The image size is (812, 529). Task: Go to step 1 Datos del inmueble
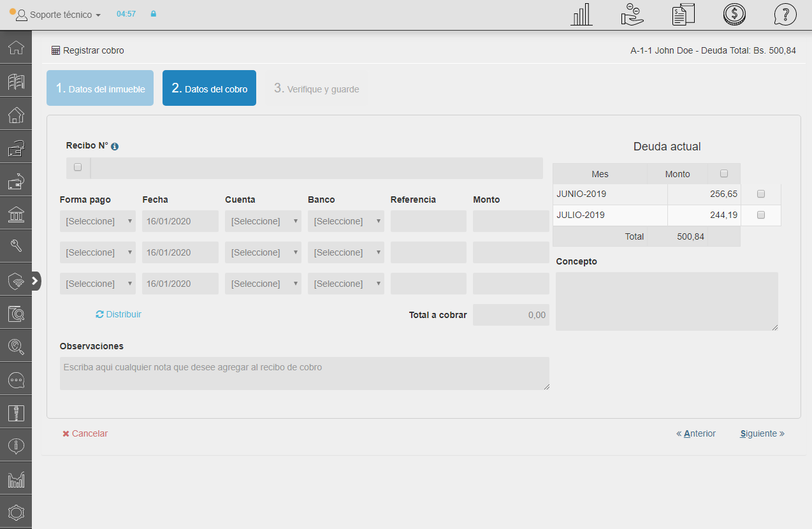click(100, 88)
